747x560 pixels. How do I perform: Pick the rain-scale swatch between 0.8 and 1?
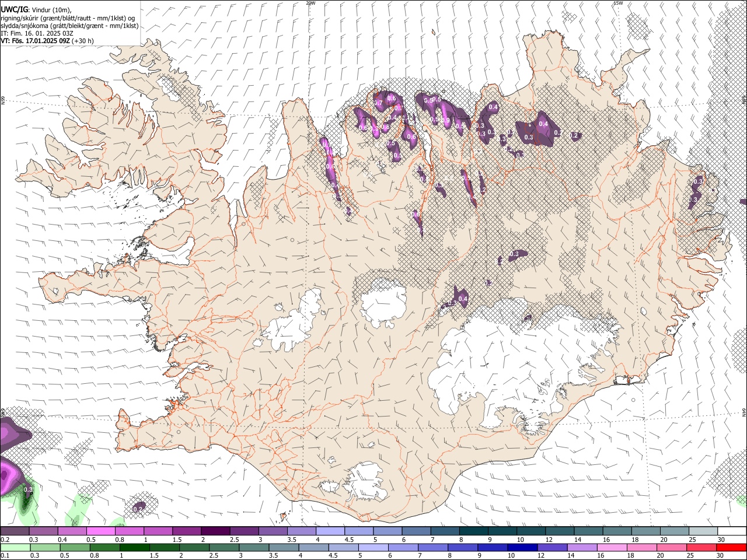click(104, 547)
